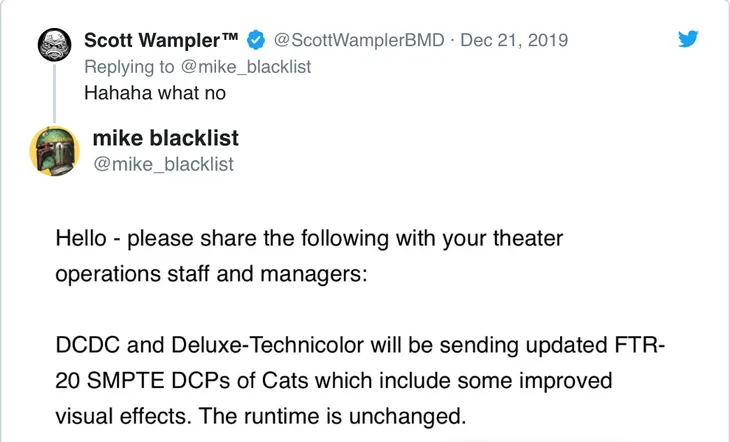The width and height of the screenshot is (730, 442).
Task: Click the DCDC and Deluxe-Technicolor sentence
Action: pos(360,346)
